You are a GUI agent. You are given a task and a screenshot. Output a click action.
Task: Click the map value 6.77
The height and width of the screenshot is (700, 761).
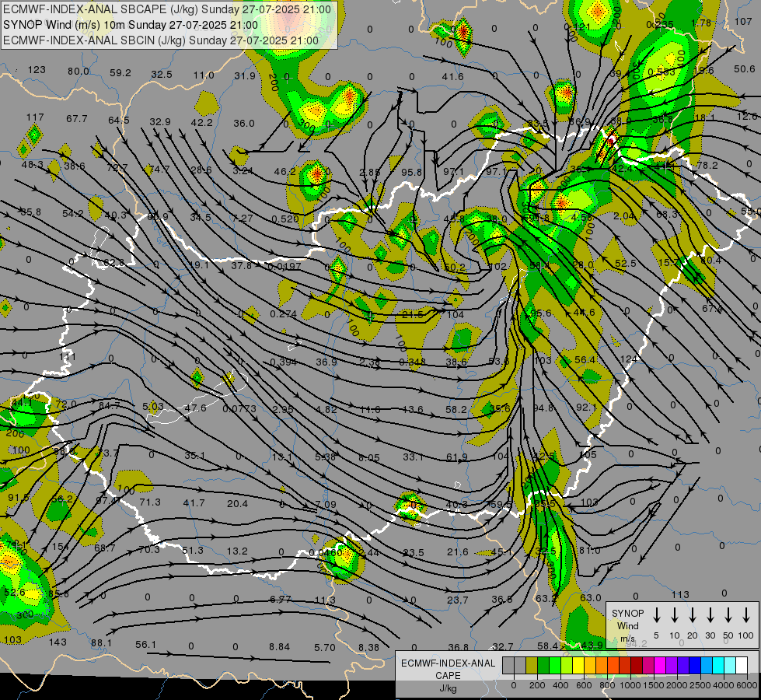tap(281, 600)
